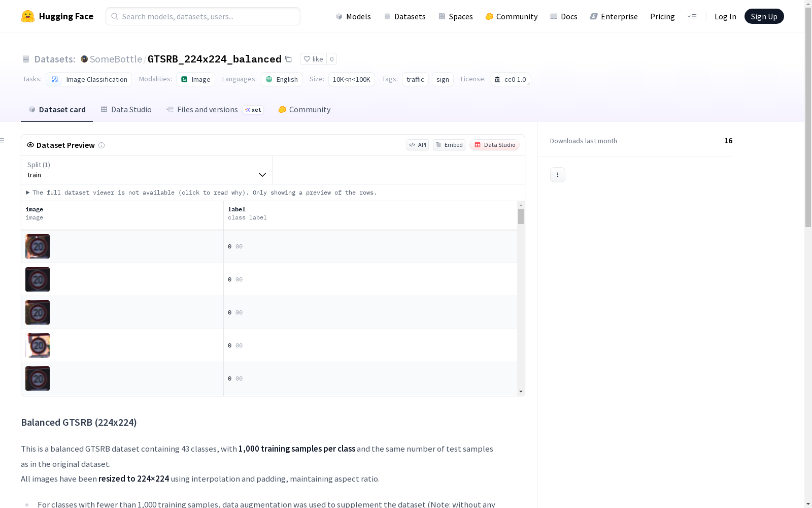Click the table scrollbar down arrow
This screenshot has height=508, width=812.
521,392
